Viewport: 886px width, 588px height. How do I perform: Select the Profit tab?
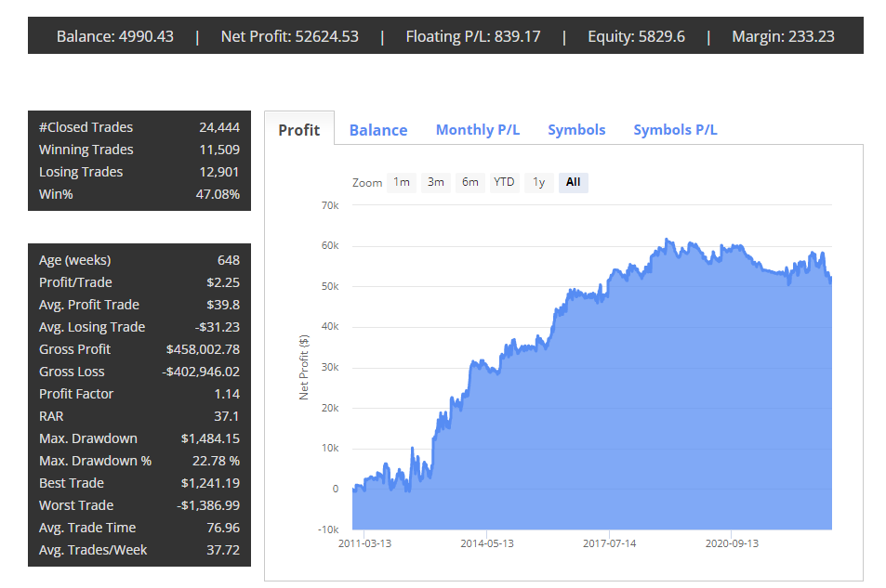pos(298,130)
